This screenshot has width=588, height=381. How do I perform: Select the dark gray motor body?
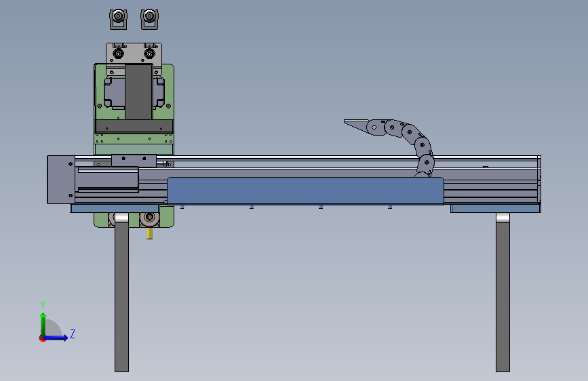(139, 92)
